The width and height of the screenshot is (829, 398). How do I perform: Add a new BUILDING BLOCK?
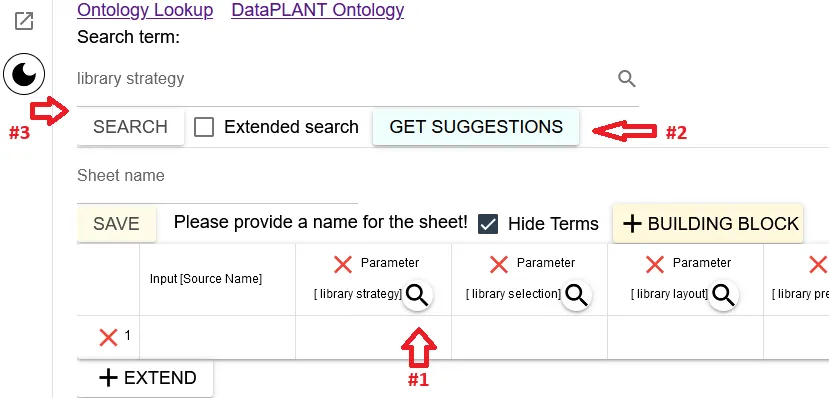708,224
